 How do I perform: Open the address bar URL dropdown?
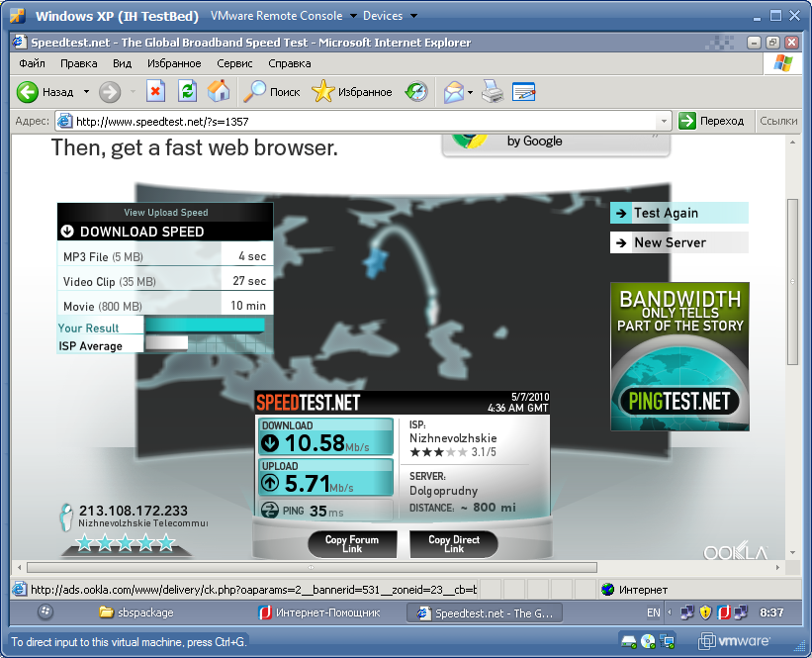tap(664, 122)
